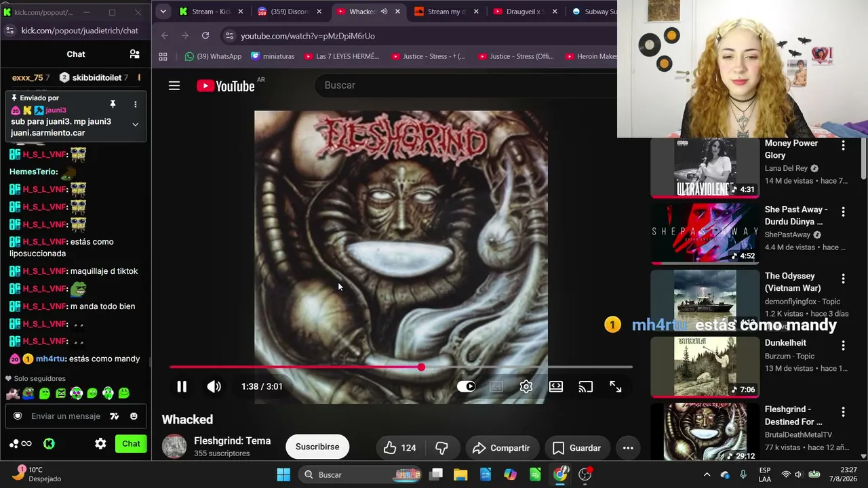Toggle subtitles in the YouTube player
868x488 pixels.
click(x=496, y=386)
